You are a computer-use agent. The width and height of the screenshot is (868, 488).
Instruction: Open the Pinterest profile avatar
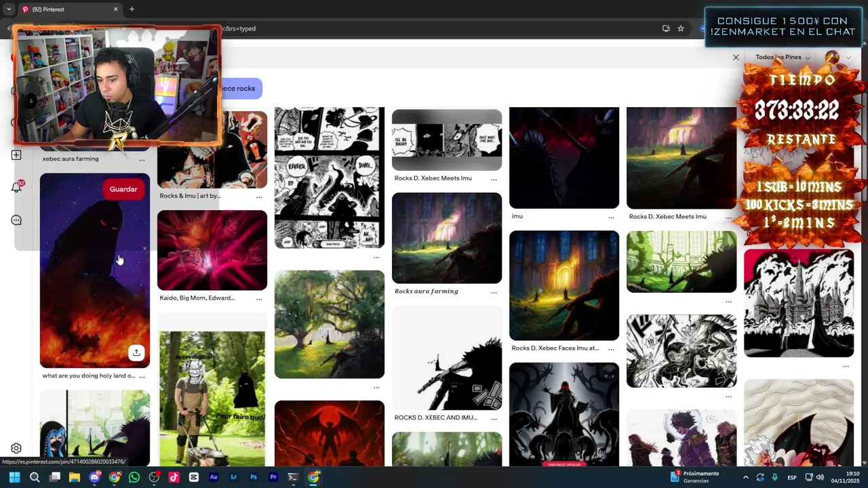click(x=832, y=58)
